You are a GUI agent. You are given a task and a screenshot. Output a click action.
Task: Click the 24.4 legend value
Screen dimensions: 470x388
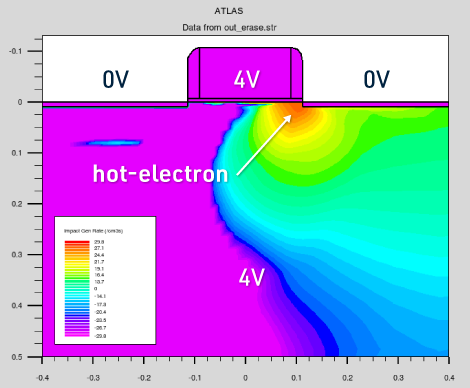[99, 255]
